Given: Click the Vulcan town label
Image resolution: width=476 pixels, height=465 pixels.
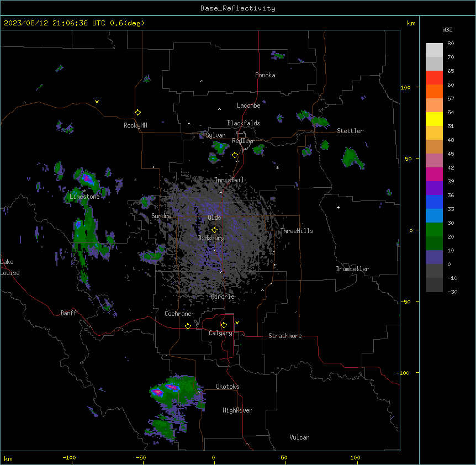Looking at the screenshot, I should point(299,437).
